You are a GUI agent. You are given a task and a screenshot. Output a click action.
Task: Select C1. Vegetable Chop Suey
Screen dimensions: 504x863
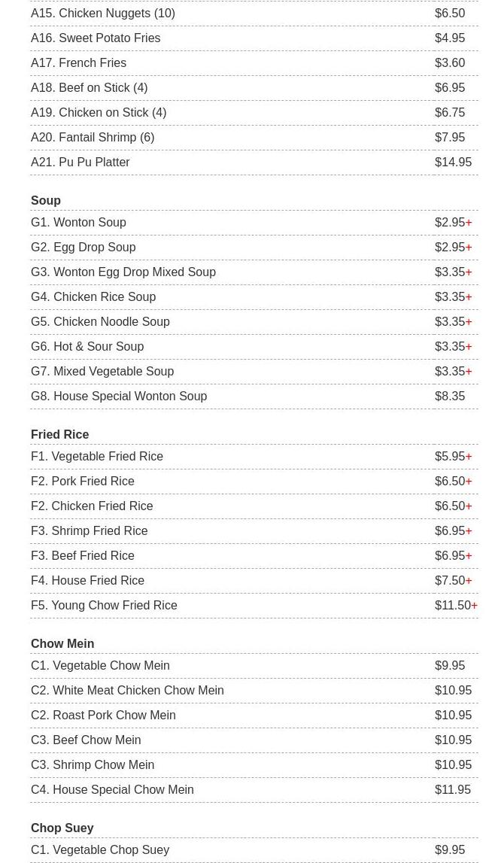(254, 849)
